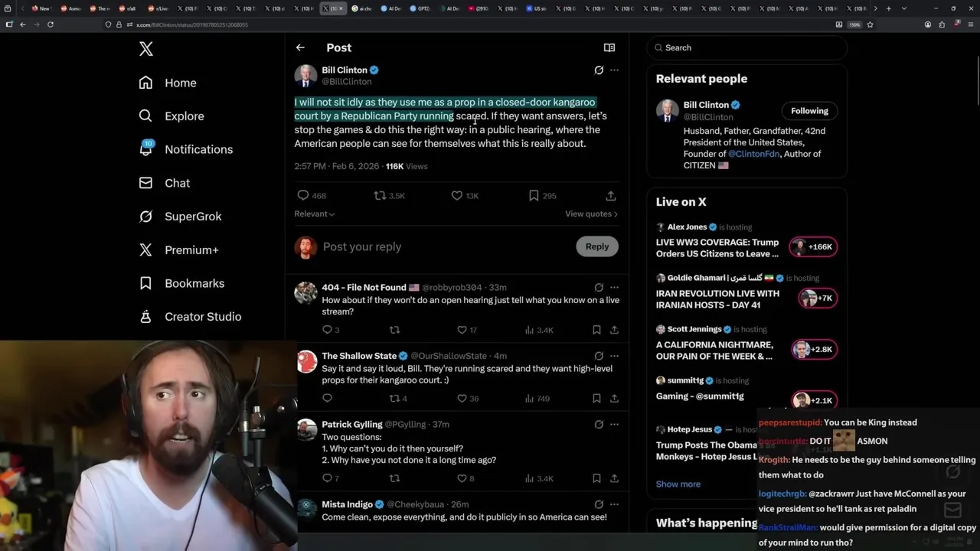The width and height of the screenshot is (980, 551).
Task: Join Alex Jones live +166K
Action: coord(813,247)
